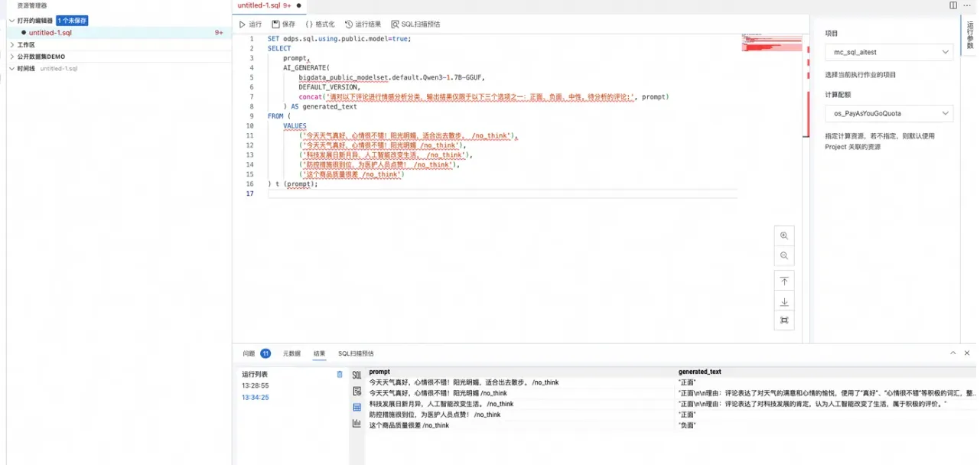Click the 1个未保存 badge

72,21
